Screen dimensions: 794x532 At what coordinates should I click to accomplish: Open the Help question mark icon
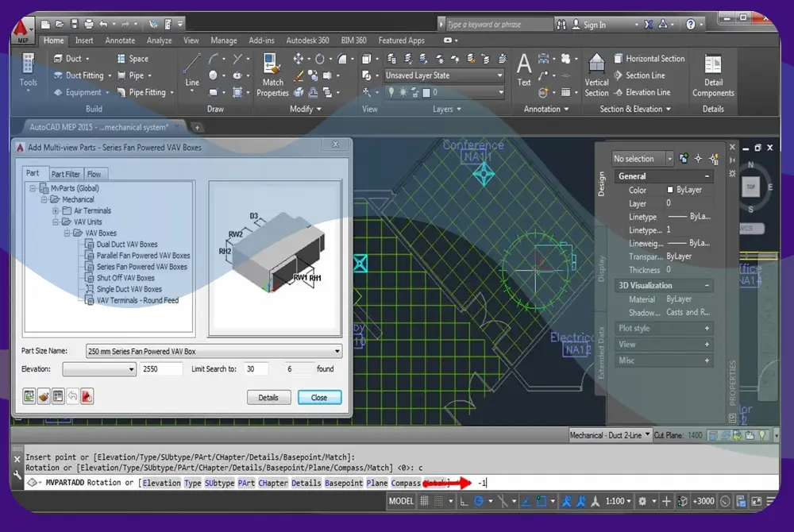pyautogui.click(x=690, y=25)
